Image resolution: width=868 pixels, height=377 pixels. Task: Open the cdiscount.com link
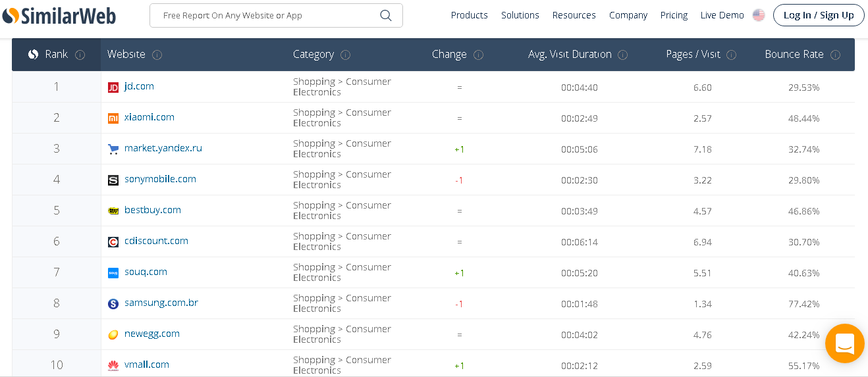tap(156, 241)
